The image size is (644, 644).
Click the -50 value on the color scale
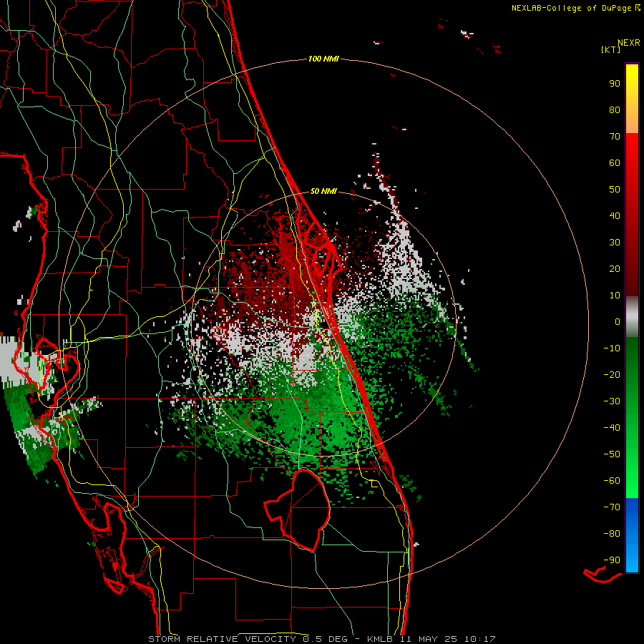point(612,454)
